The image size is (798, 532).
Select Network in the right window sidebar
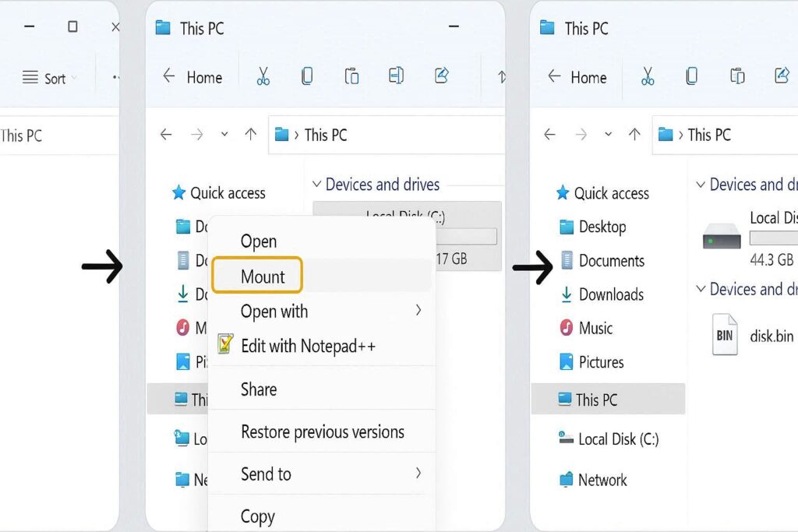coord(602,480)
